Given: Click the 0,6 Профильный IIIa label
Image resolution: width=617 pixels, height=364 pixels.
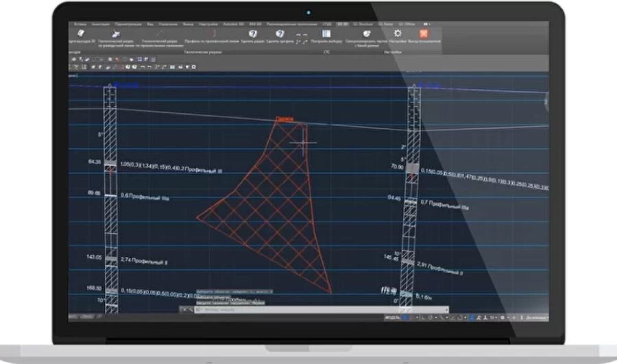Looking at the screenshot, I should coord(145,197).
